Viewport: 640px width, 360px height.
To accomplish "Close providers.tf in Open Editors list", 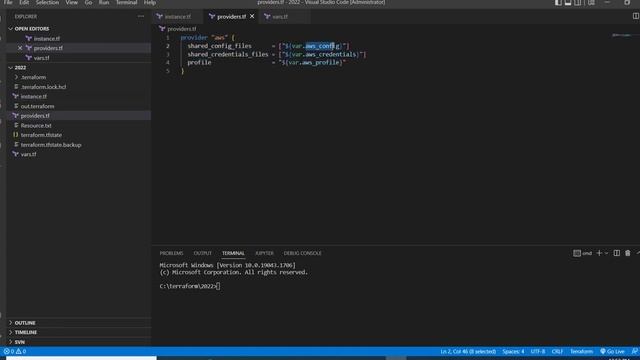I will (20, 48).
